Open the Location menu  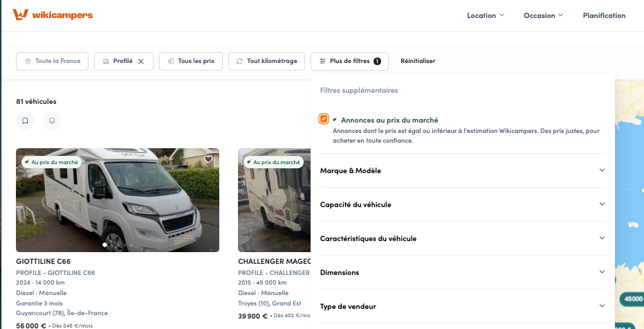click(486, 16)
